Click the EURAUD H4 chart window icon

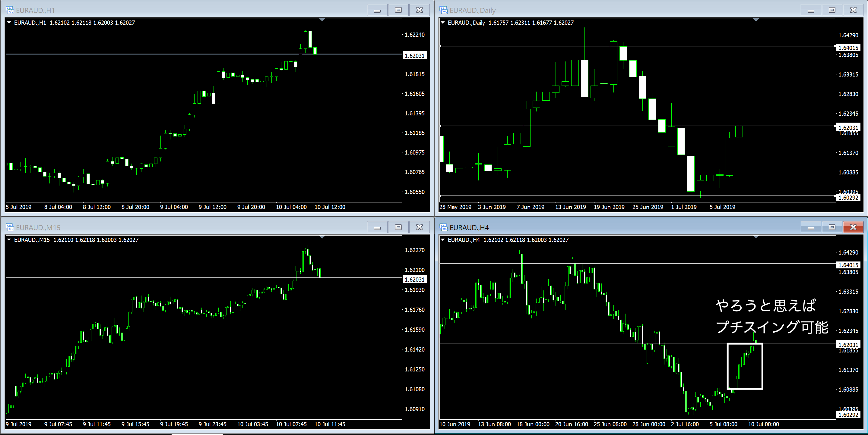click(443, 227)
